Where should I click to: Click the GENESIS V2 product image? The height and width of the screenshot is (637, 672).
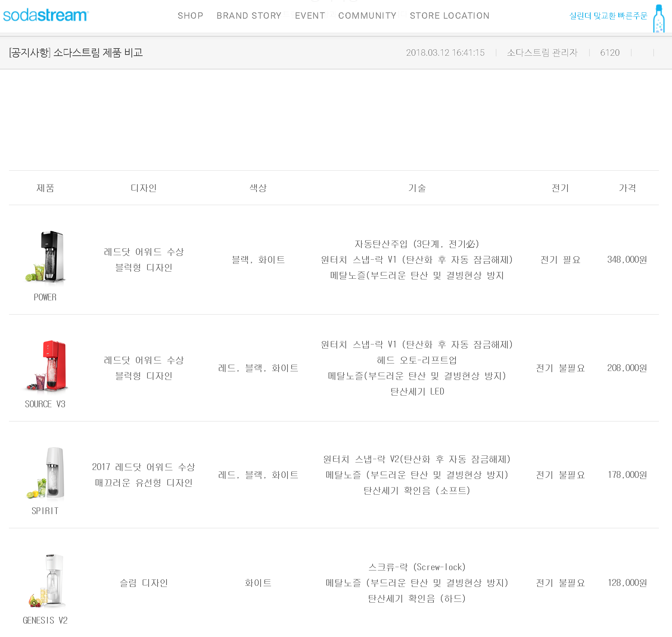[46, 581]
